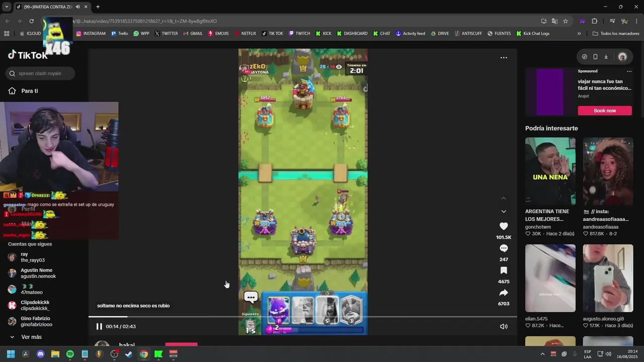Focus the TikTok search field
The width and height of the screenshot is (644, 362).
click(x=41, y=73)
